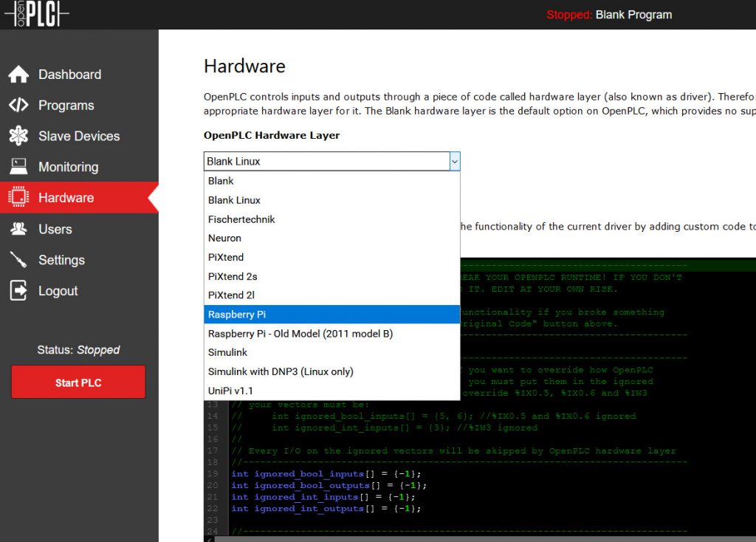The width and height of the screenshot is (756, 542).
Task: Pick the UniPi v1.1 option
Action: pos(331,391)
